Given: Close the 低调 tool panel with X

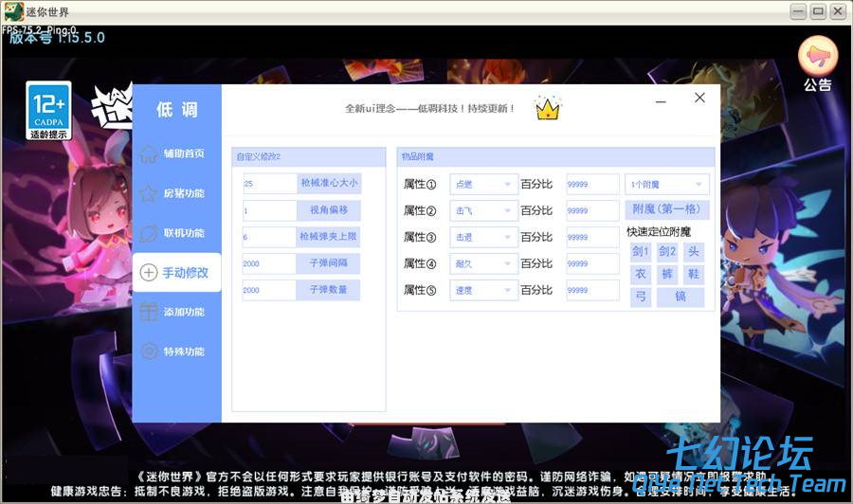Looking at the screenshot, I should [699, 98].
